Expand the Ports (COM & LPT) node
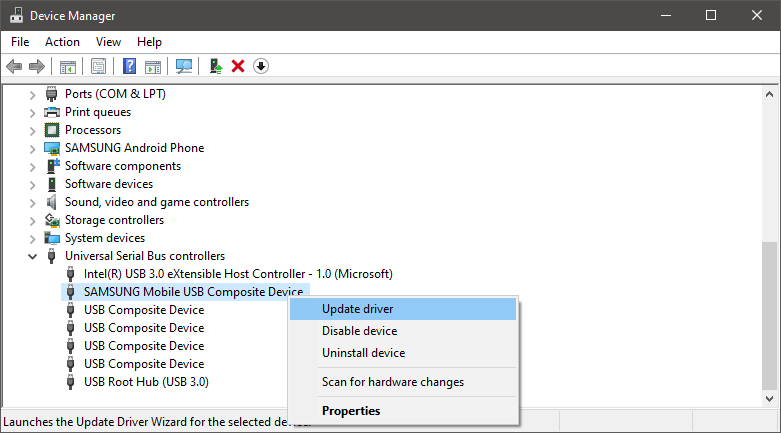The width and height of the screenshot is (781, 433). 32,94
